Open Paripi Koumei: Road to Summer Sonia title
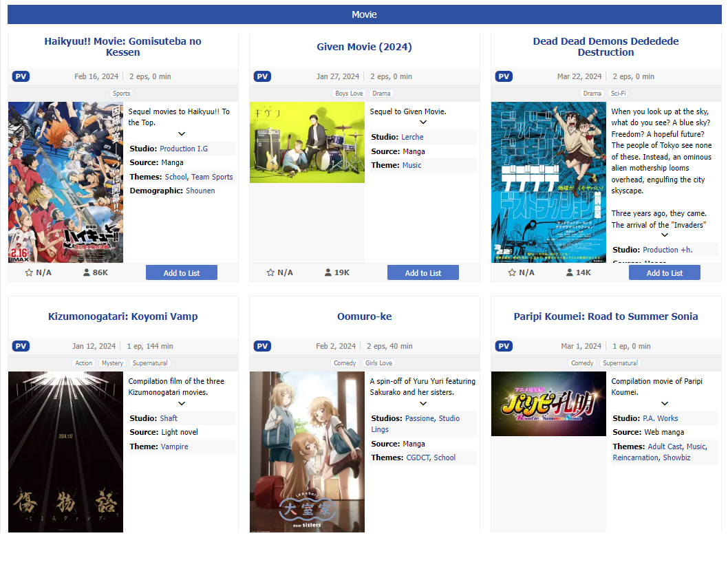The height and width of the screenshot is (571, 728). point(606,316)
